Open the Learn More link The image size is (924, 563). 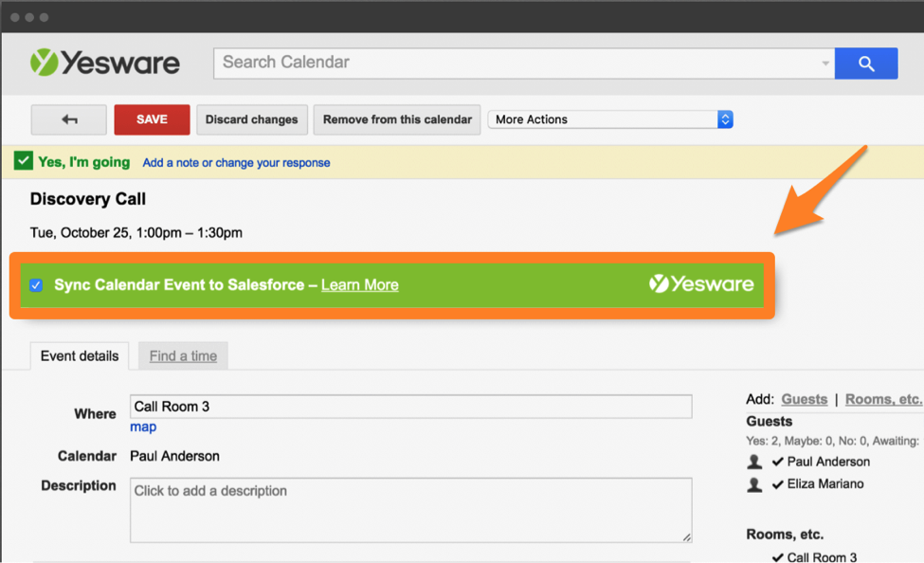(x=359, y=283)
